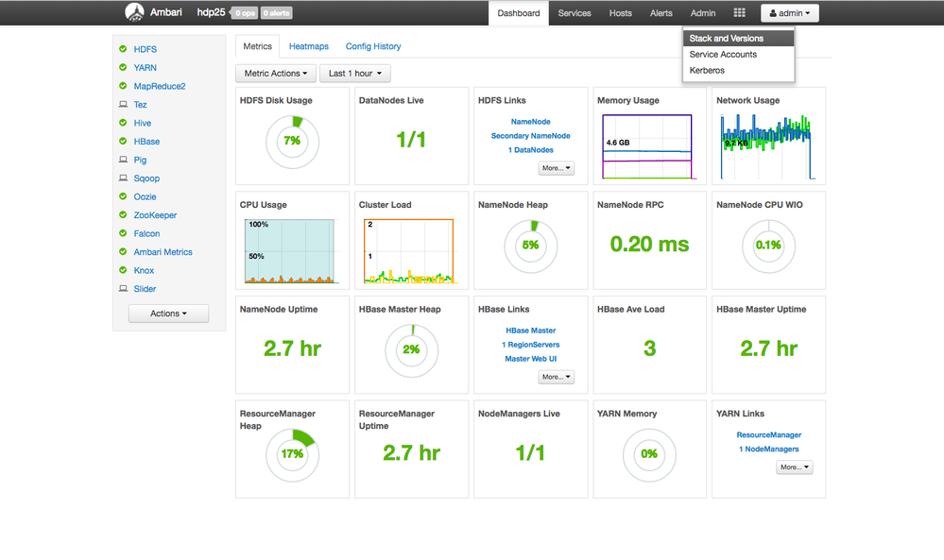Viewport: 944px width, 560px height.
Task: Choose Kerberos from the Admin menu
Action: tap(708, 70)
